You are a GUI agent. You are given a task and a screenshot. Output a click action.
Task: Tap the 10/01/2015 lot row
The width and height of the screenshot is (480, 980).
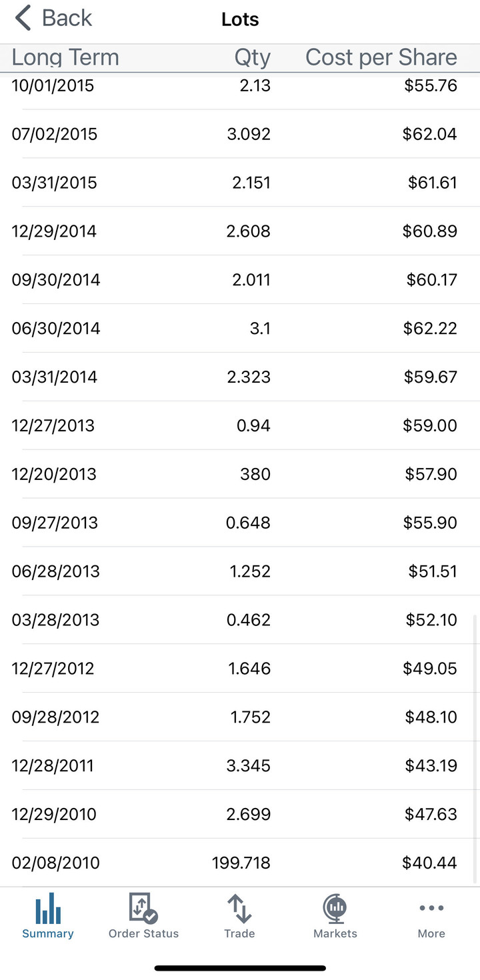[240, 87]
